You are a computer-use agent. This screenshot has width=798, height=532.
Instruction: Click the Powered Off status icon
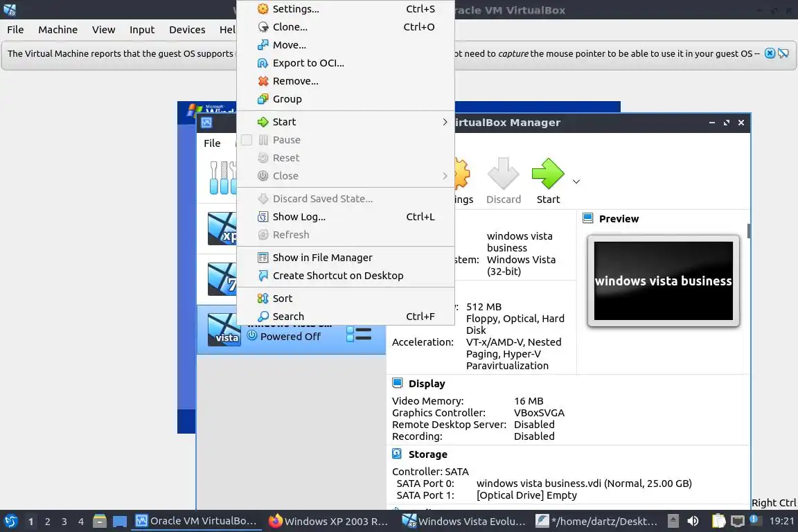[x=252, y=335]
